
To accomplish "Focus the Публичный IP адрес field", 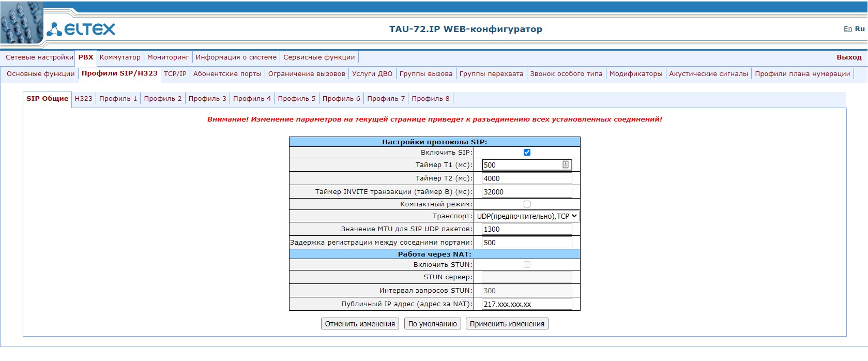I will click(x=527, y=304).
